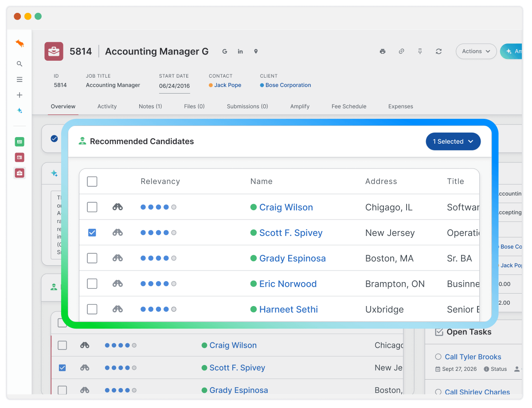Click the plus add icon in sidebar
The image size is (532, 408).
(x=20, y=95)
